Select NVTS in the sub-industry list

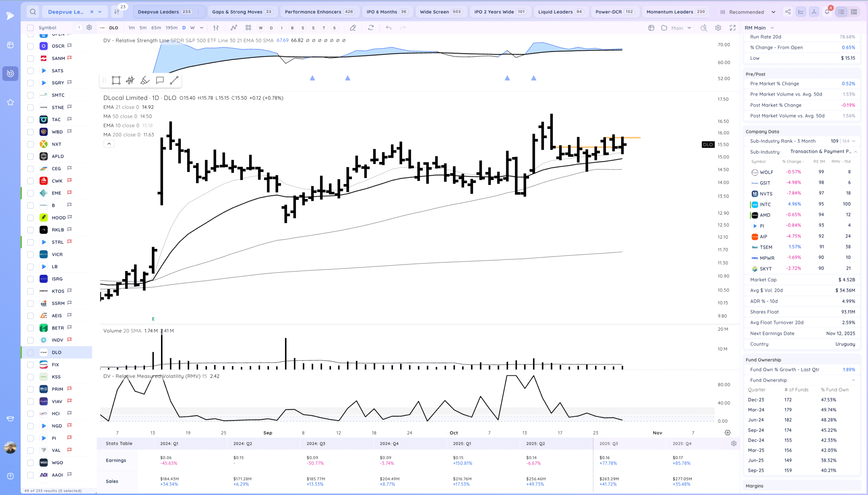[766, 194]
